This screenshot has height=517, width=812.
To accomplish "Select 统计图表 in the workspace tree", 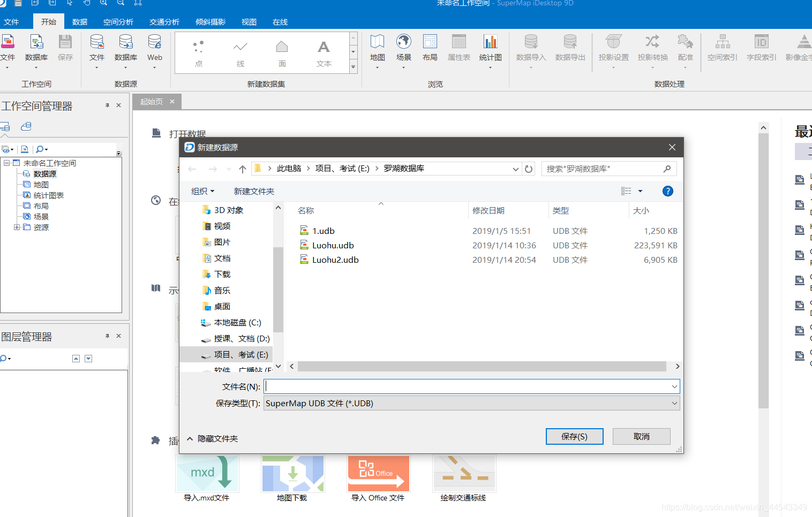I will [x=49, y=195].
